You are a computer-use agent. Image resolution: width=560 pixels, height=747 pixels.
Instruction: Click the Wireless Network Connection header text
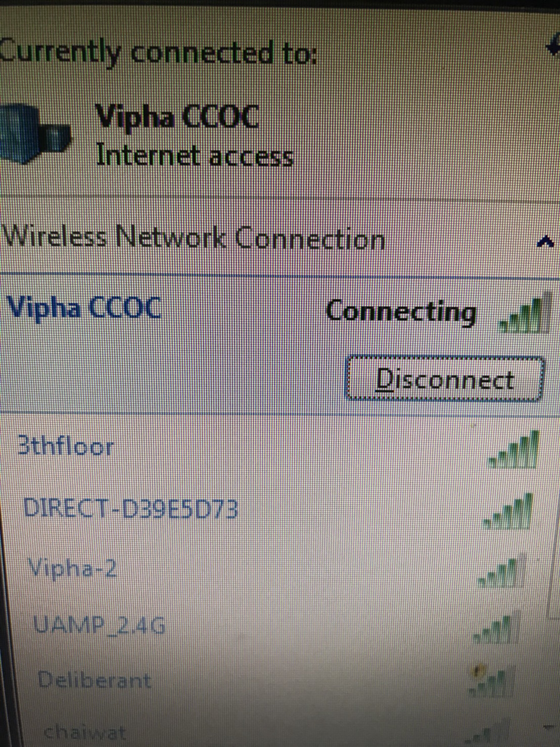194,238
